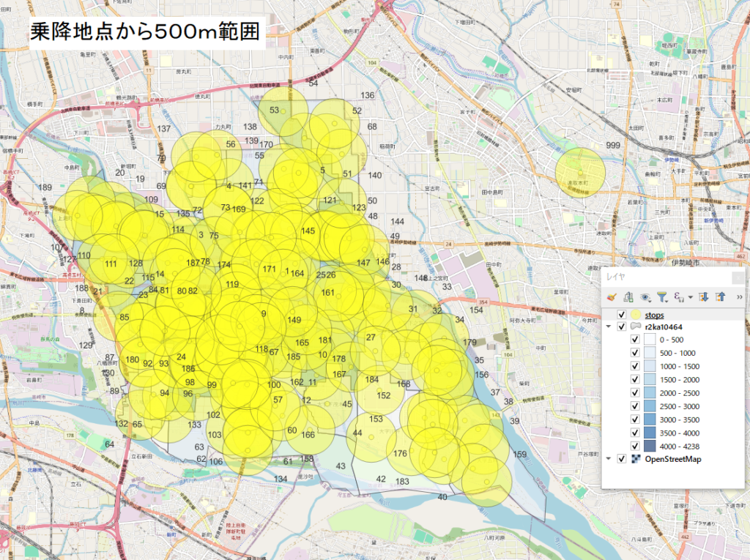Disable the OpenStreetMap base layer
The image size is (750, 560).
622,459
